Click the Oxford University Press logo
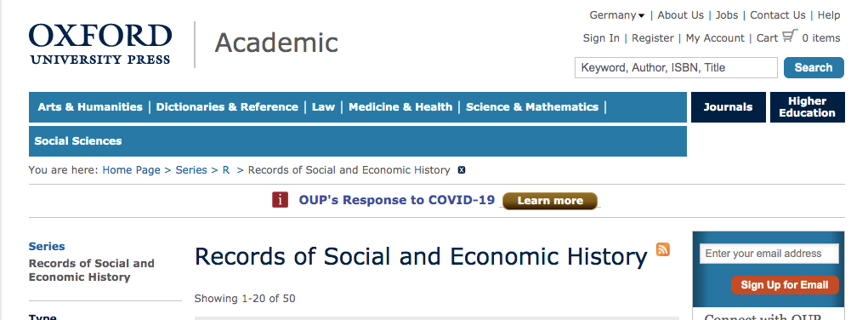This screenshot has height=320, width=868. pos(100,44)
